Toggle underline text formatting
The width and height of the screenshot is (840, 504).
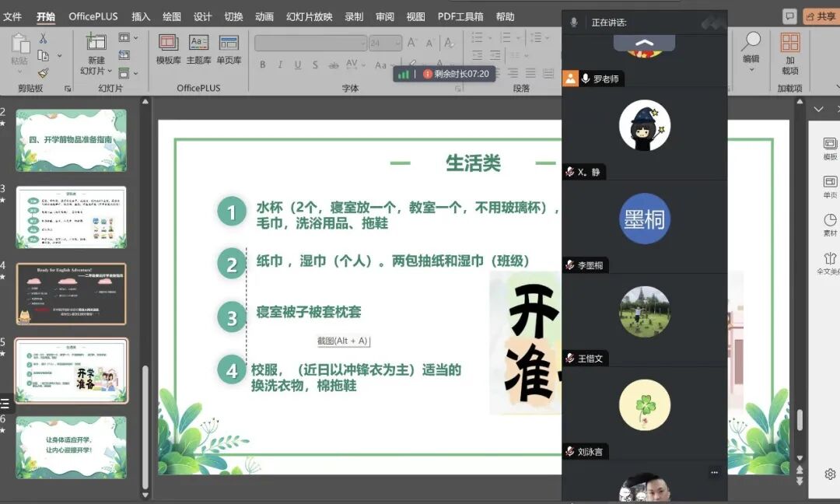point(297,65)
